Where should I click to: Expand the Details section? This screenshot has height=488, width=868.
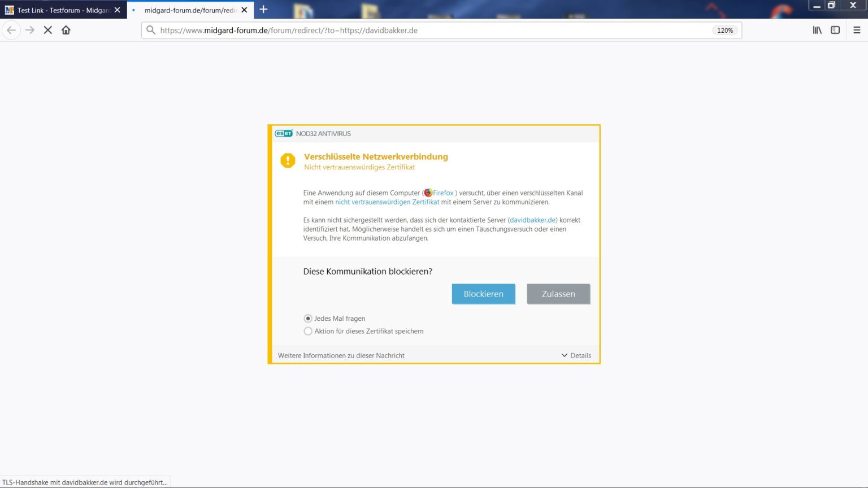coord(576,355)
